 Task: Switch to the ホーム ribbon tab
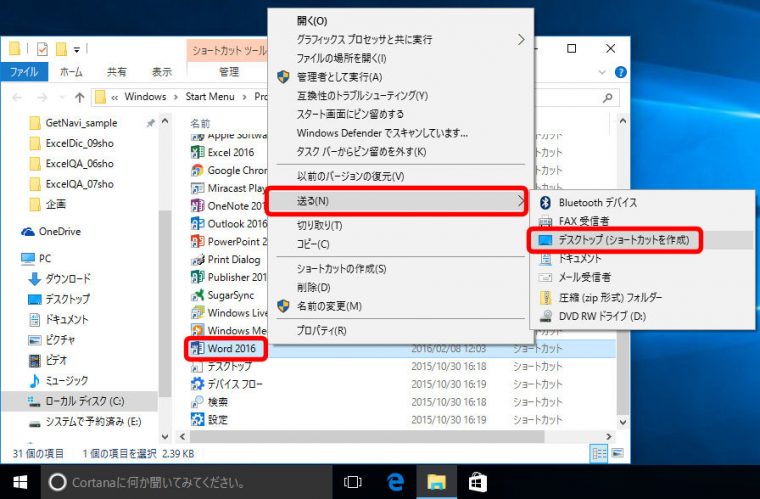(71, 72)
